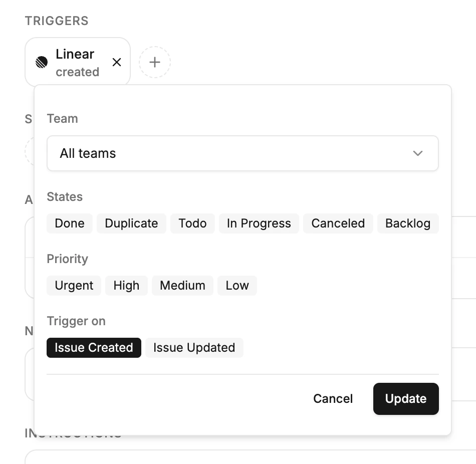Enable the Urgent priority filter
This screenshot has height=464, width=476.
(74, 285)
